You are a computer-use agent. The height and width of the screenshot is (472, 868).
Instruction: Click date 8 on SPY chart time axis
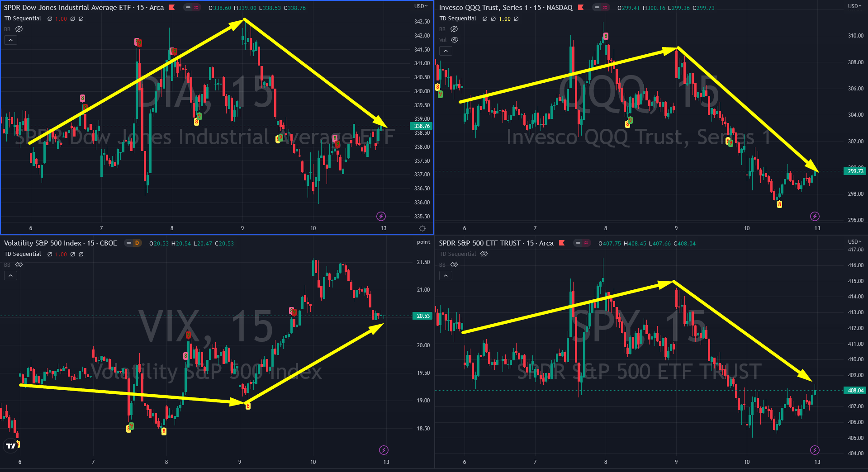click(x=606, y=462)
